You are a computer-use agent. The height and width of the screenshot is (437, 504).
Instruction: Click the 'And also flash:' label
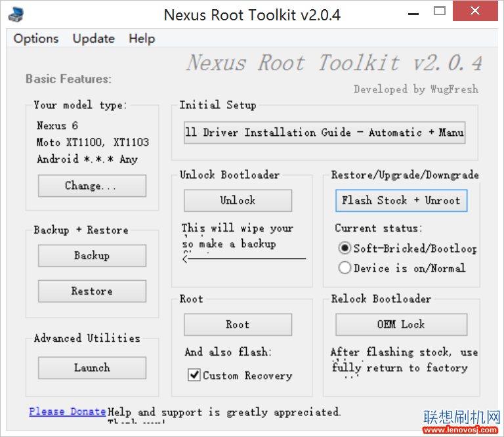[x=228, y=352]
